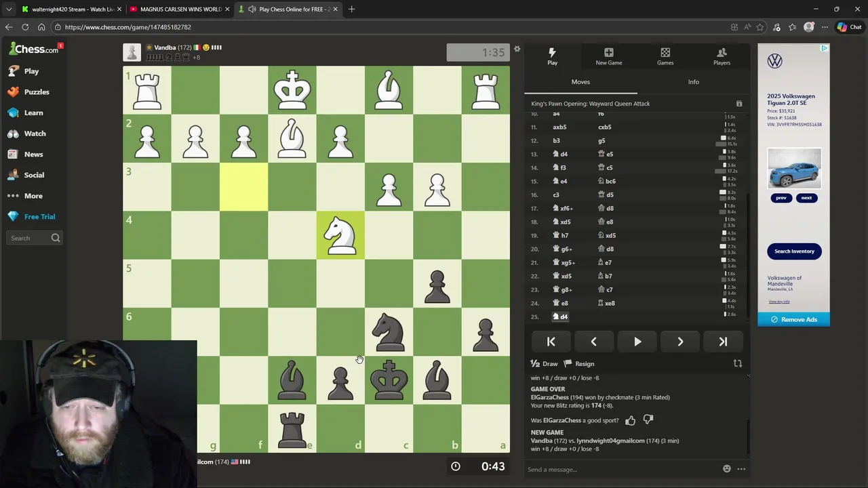Click Remove Ads below the Volkswagen ad
The width and height of the screenshot is (868, 488).
[793, 319]
